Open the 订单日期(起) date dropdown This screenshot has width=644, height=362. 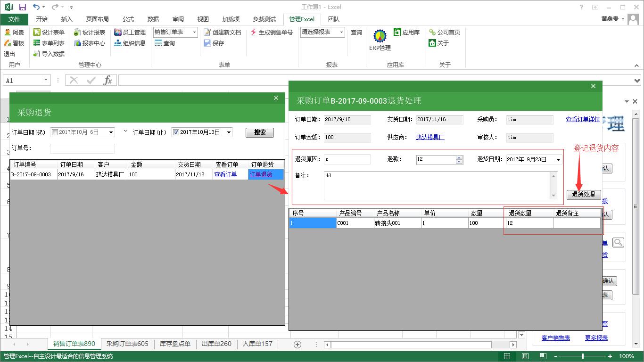click(x=111, y=132)
